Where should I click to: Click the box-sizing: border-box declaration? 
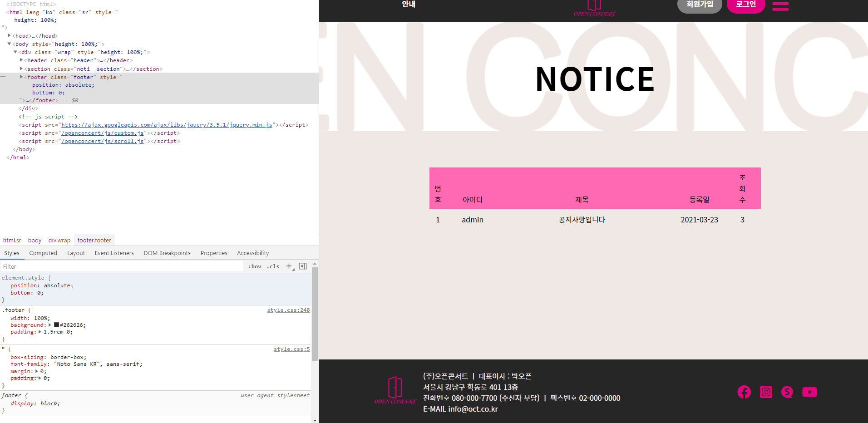point(49,357)
